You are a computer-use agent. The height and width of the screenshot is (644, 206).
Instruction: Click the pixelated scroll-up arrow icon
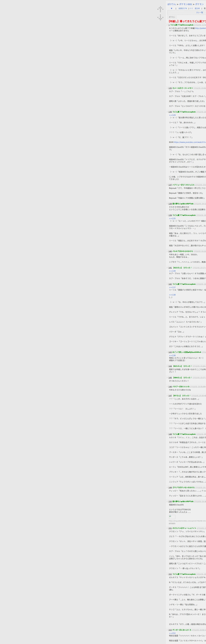point(160,9)
